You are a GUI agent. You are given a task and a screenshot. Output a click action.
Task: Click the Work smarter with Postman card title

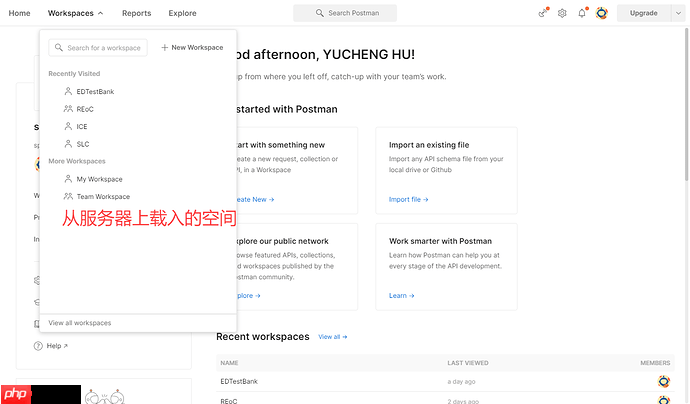click(x=440, y=241)
